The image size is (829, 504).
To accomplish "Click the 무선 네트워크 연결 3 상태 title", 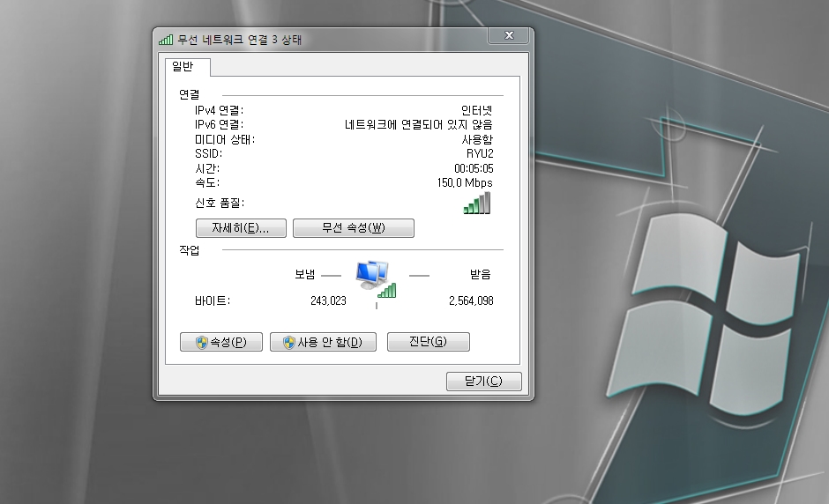I will click(240, 40).
